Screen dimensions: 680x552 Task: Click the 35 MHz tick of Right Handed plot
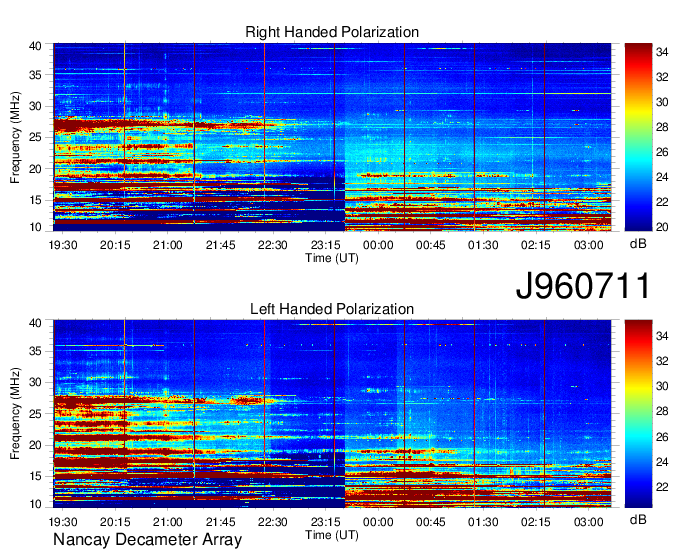click(x=35, y=75)
